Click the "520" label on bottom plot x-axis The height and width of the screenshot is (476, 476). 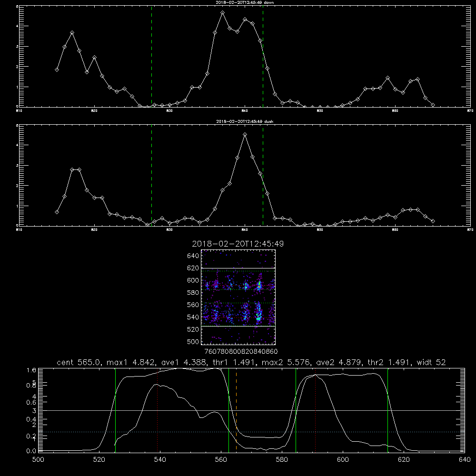pyautogui.click(x=99, y=460)
